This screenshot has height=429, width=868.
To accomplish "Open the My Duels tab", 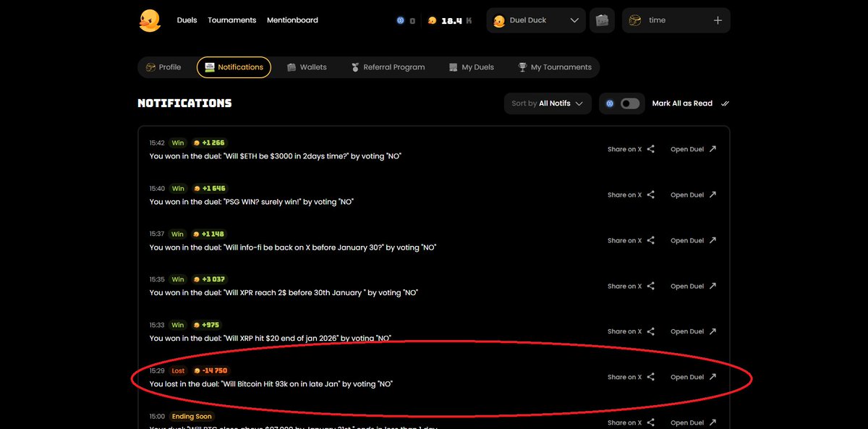I will [x=471, y=67].
